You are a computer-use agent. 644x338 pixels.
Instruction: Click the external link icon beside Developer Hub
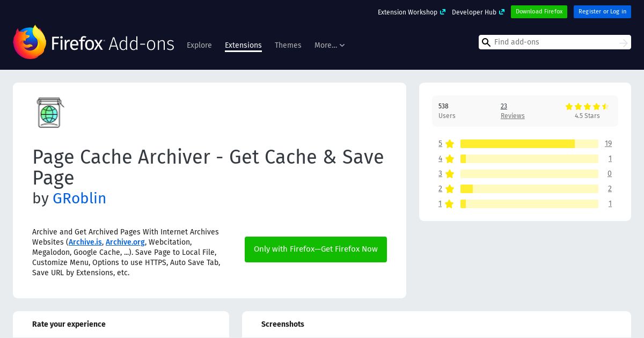502,12
